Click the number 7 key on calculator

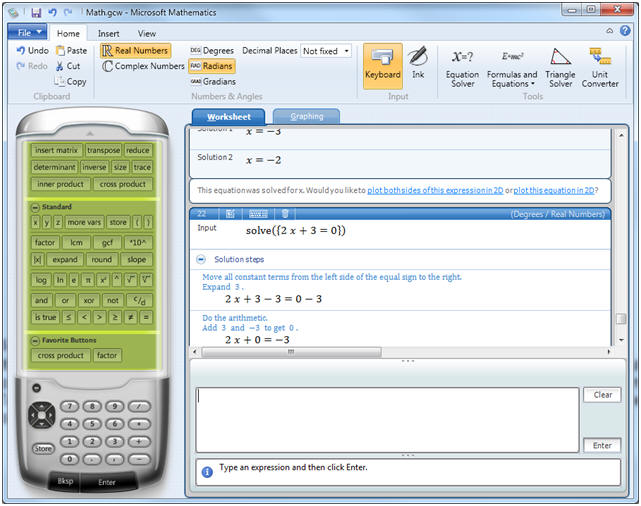[70, 406]
